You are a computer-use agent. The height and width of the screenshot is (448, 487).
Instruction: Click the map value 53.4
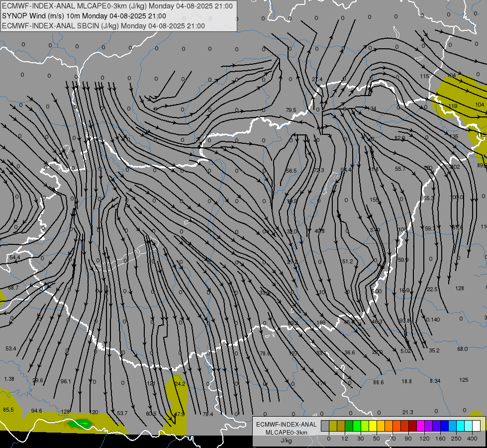[x=11, y=348]
